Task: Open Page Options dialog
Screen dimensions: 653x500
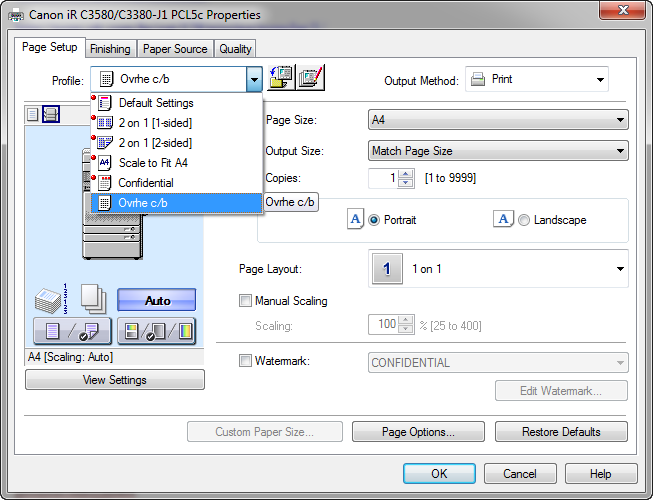Action: click(418, 432)
